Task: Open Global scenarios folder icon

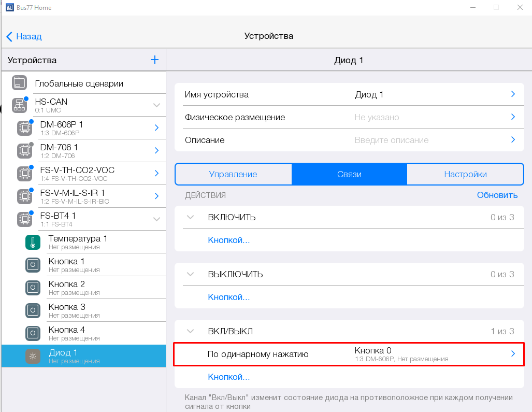Action: [20, 83]
